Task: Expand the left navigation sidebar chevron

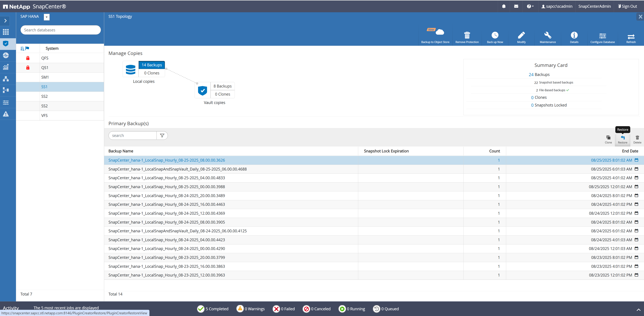Action: click(6, 21)
